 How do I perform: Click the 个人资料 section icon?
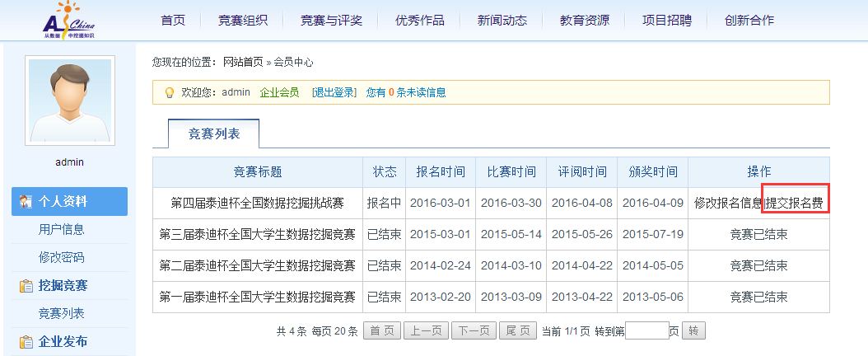tap(26, 202)
